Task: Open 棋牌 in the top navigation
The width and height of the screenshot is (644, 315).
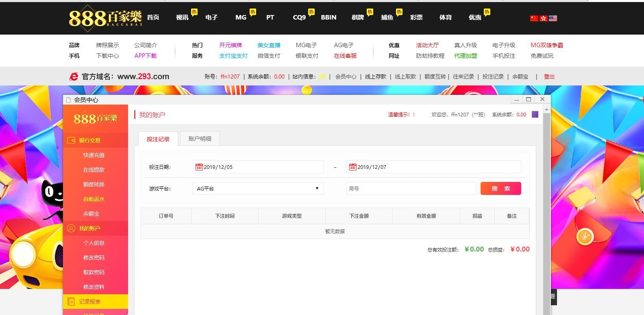Action: coord(358,17)
